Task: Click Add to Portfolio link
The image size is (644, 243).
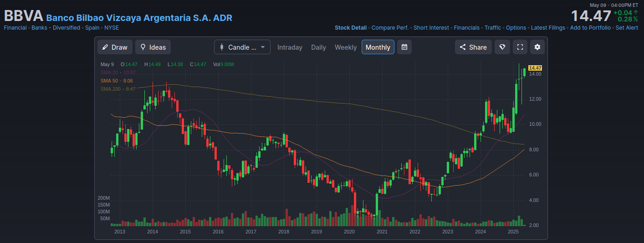Action: click(590, 28)
